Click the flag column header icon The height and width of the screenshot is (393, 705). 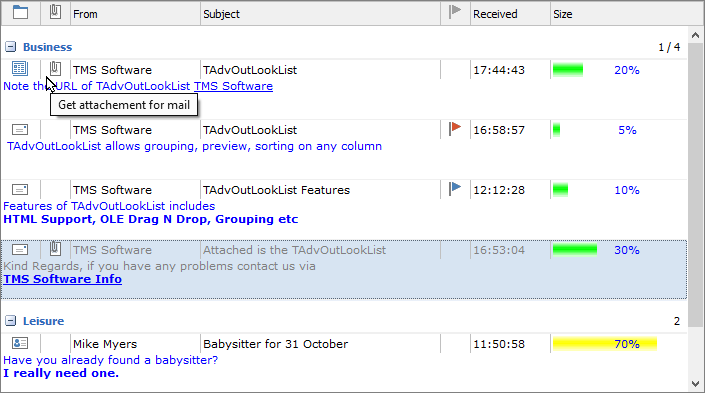coord(455,12)
